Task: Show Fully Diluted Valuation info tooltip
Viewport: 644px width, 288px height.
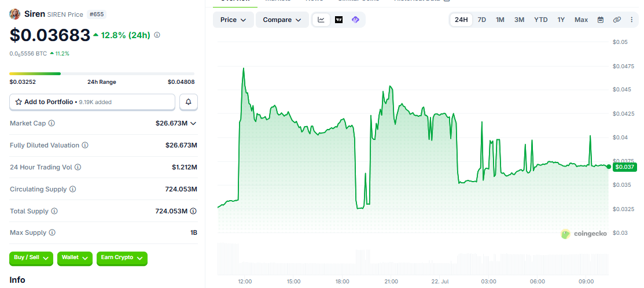Action: [x=85, y=145]
